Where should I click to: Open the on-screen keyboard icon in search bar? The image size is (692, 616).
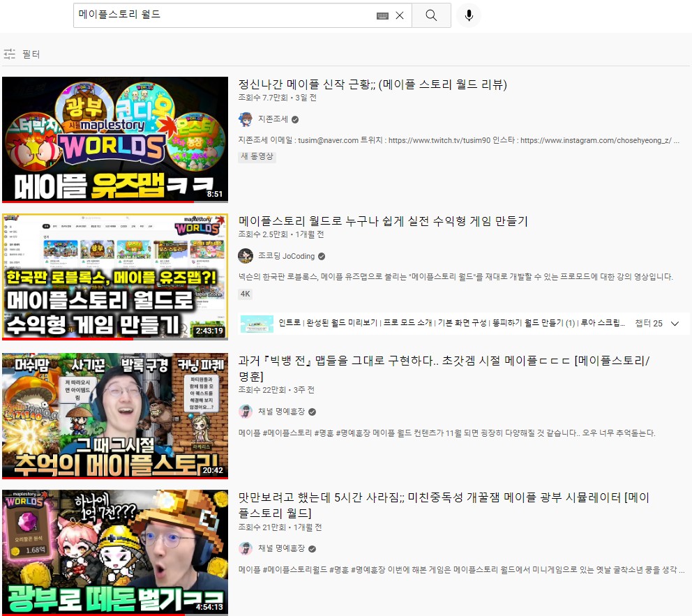tap(383, 16)
